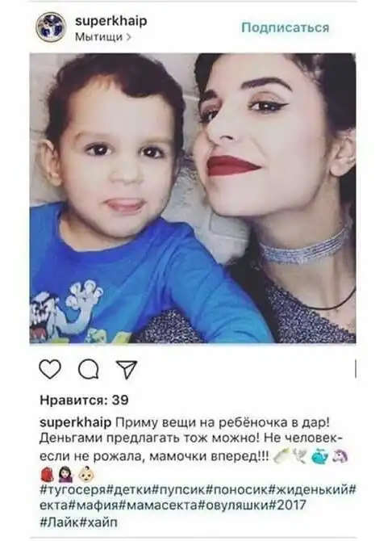This screenshot has width=392, height=541.
Task: Open hashtag #2017
Action: coord(287,505)
